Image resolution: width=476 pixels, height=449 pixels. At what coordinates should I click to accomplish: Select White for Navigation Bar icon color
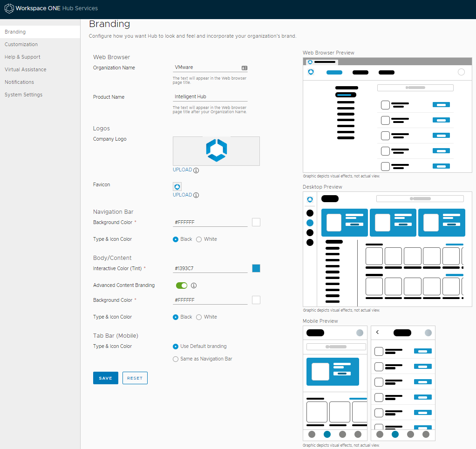[x=199, y=239]
